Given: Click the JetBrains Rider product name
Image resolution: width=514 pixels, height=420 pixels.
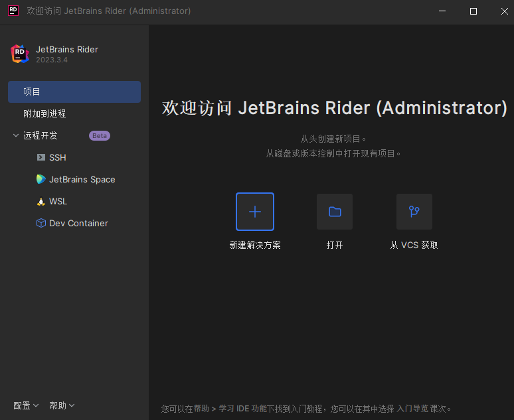Looking at the screenshot, I should (67, 50).
